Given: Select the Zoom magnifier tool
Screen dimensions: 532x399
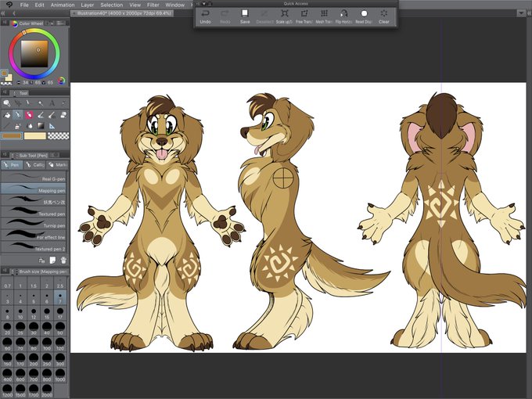Looking at the screenshot, I should (7, 103).
